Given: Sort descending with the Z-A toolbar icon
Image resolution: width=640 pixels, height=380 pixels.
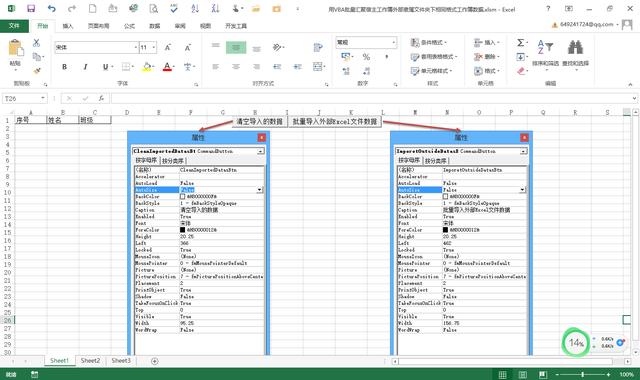Looking at the screenshot, I should (x=215, y=9).
